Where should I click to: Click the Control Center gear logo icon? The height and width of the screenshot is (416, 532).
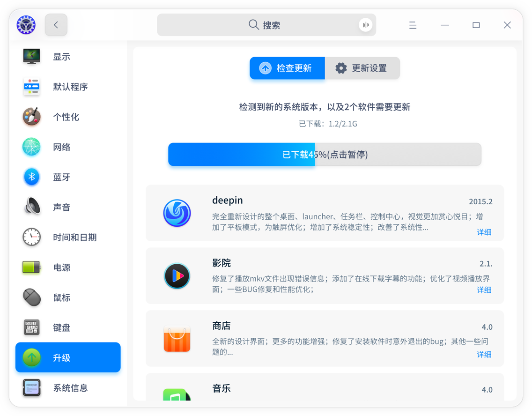[26, 25]
